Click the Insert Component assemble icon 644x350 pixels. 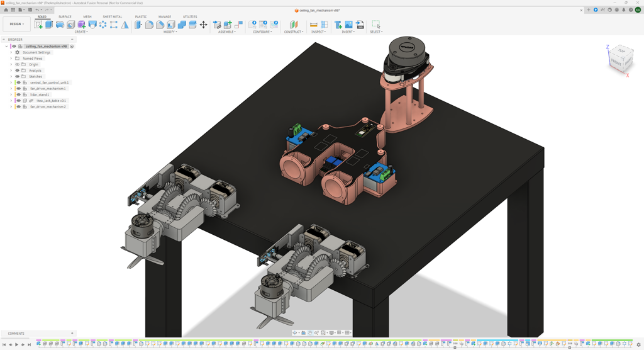217,25
